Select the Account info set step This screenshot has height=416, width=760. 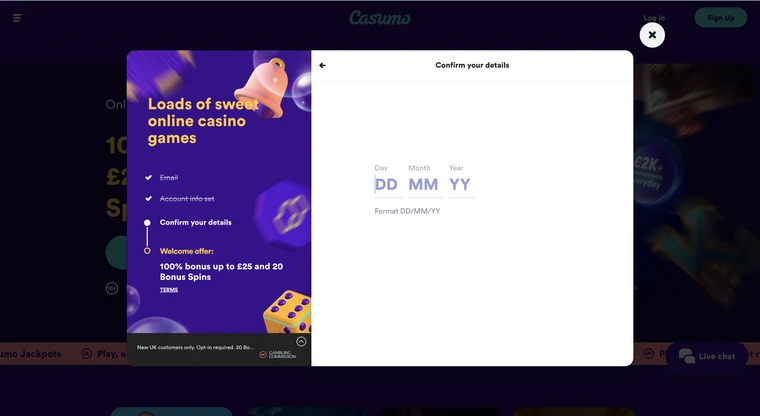pyautogui.click(x=187, y=199)
